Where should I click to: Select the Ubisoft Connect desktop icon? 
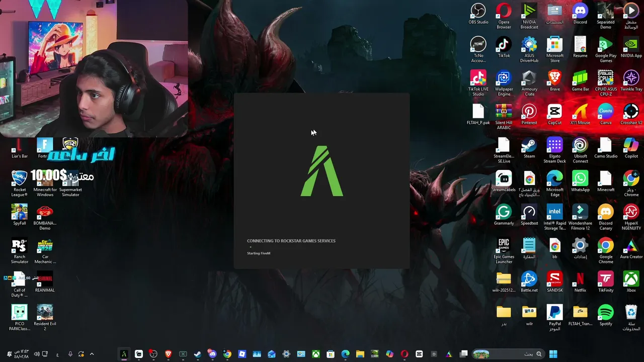[x=580, y=151]
